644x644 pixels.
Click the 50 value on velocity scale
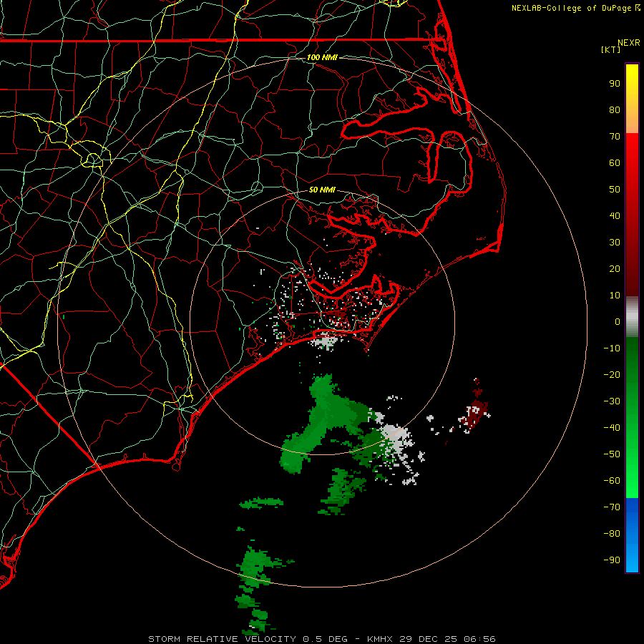pos(615,190)
